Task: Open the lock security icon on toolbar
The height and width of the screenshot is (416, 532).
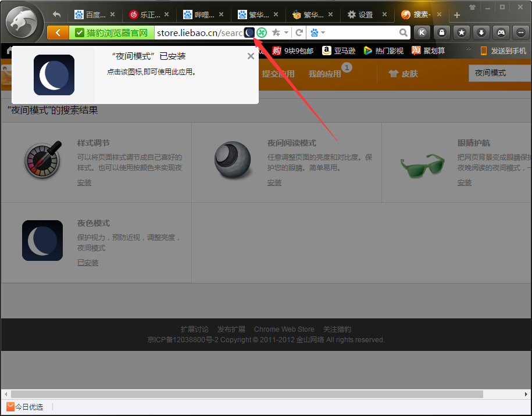Action: coord(441,33)
